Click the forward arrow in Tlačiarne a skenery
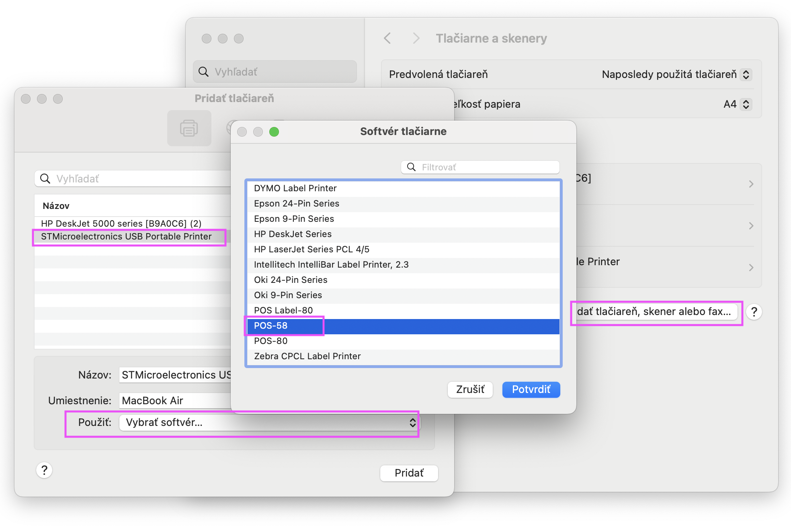This screenshot has height=532, width=791. click(x=416, y=39)
